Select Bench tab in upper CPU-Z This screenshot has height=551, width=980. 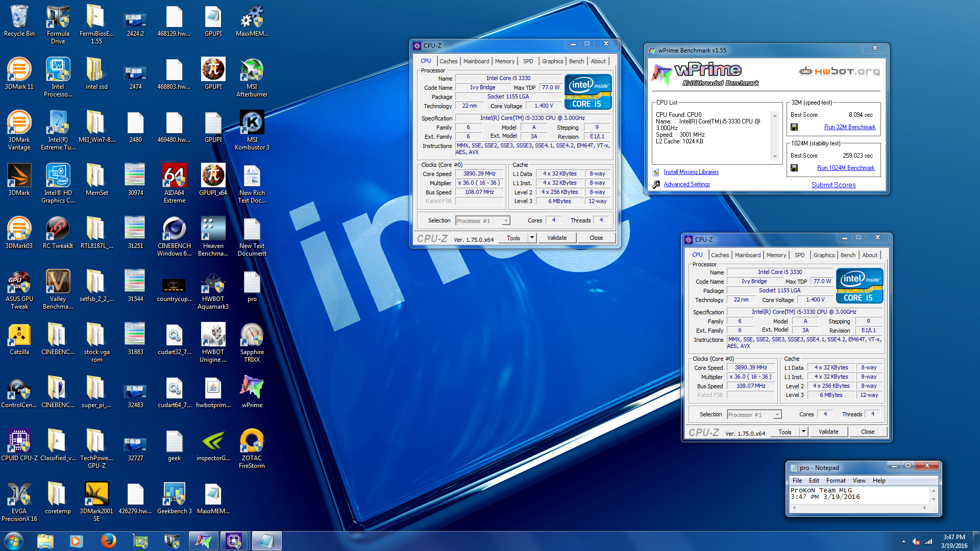(576, 61)
